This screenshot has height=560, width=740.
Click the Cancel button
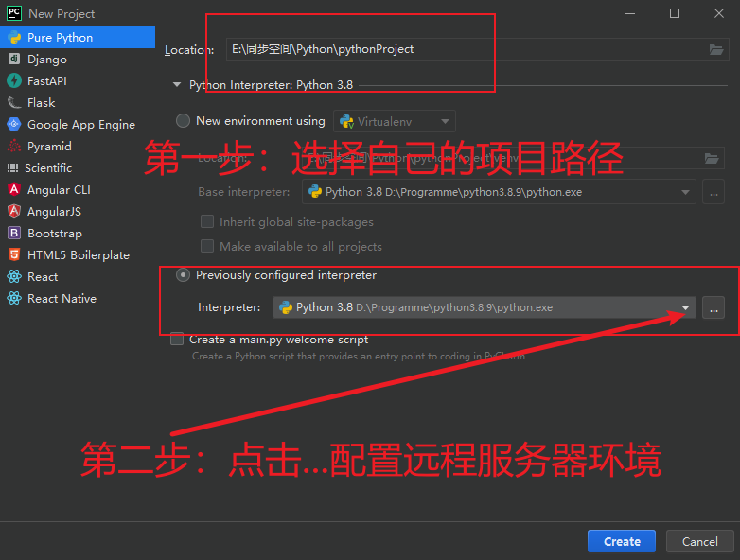click(x=700, y=541)
